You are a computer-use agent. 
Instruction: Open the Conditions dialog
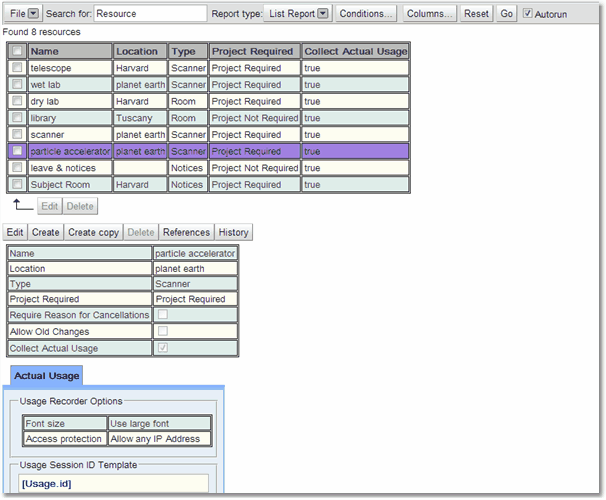click(x=366, y=14)
